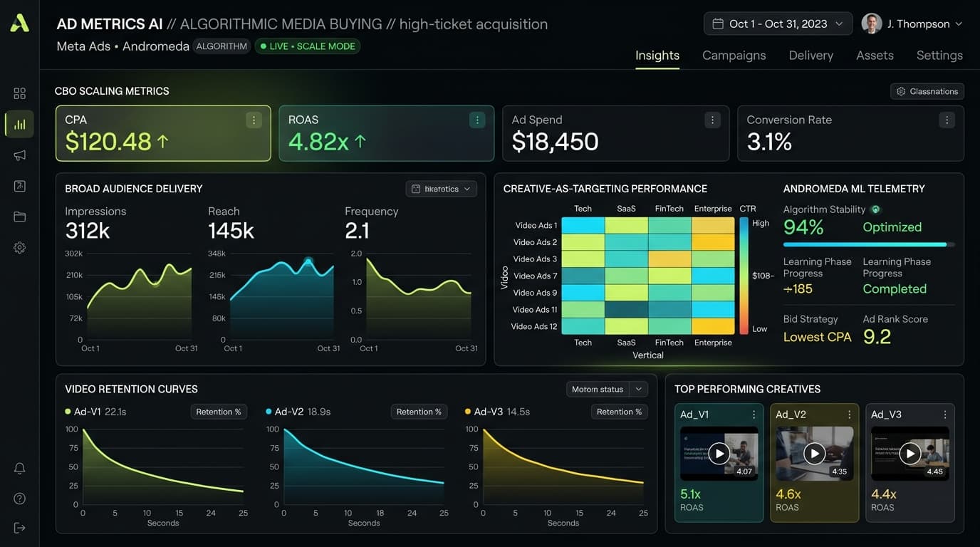The height and width of the screenshot is (547, 980).
Task: Open the Ad-V1 Retention % selector
Action: pyautogui.click(x=218, y=412)
